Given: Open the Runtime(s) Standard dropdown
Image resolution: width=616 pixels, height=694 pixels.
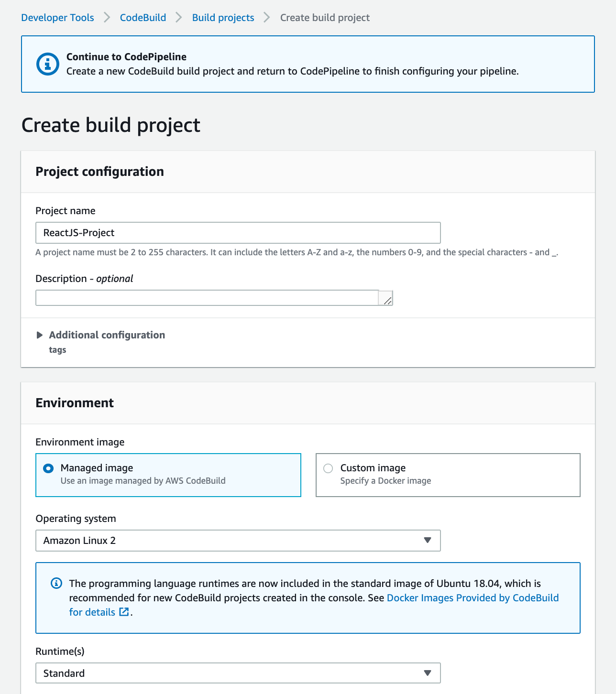Looking at the screenshot, I should (x=238, y=673).
